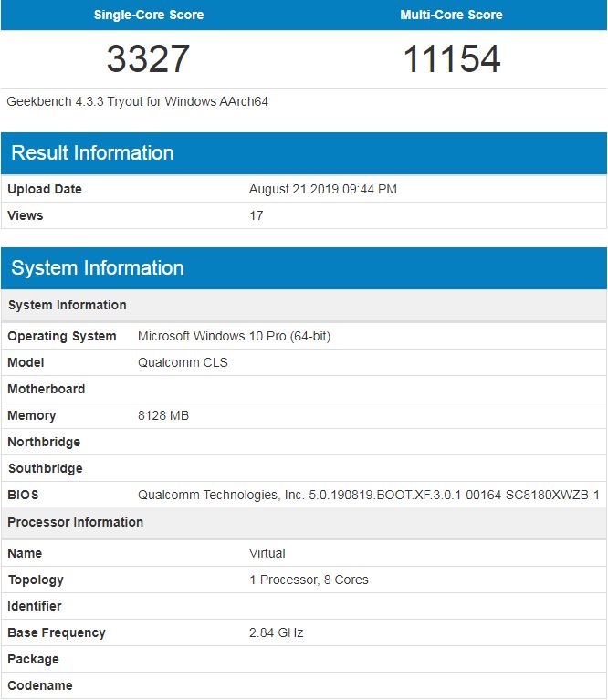Select the 8128 MB memory value
608x700 pixels.
(163, 415)
